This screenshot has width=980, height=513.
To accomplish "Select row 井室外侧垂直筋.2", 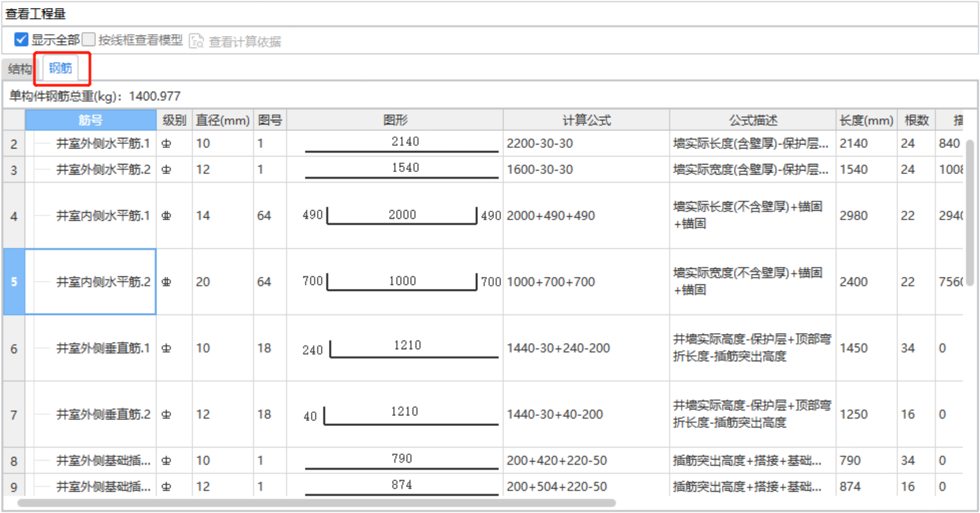I will tap(103, 415).
